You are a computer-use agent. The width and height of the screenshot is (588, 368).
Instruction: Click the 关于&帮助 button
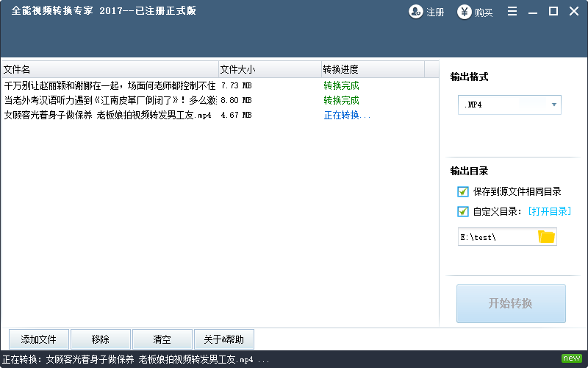224,339
